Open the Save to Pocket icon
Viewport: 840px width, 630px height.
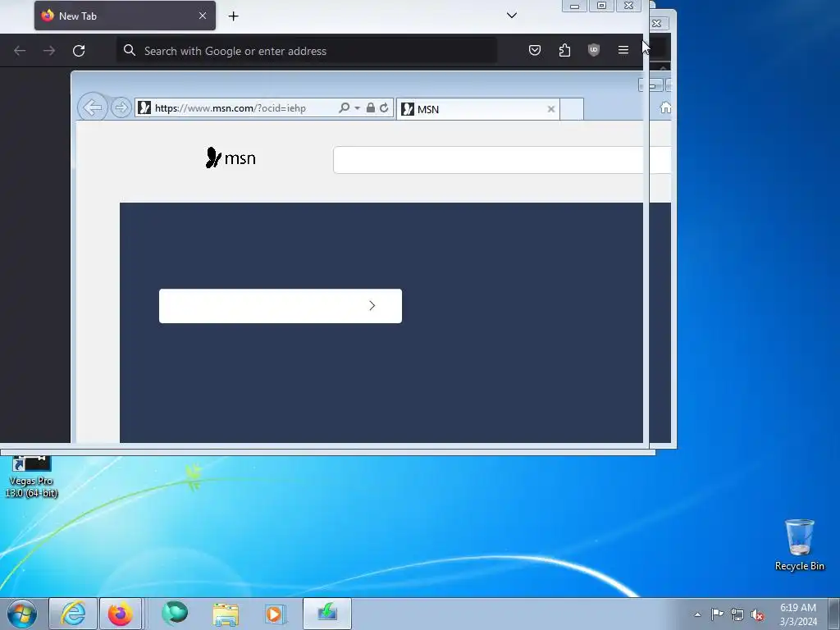coord(535,50)
